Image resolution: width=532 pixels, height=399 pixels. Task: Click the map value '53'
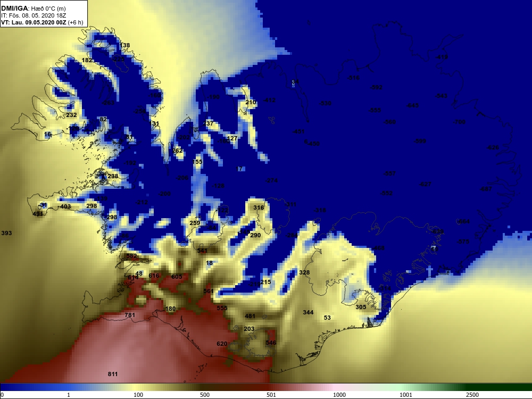[x=327, y=318]
